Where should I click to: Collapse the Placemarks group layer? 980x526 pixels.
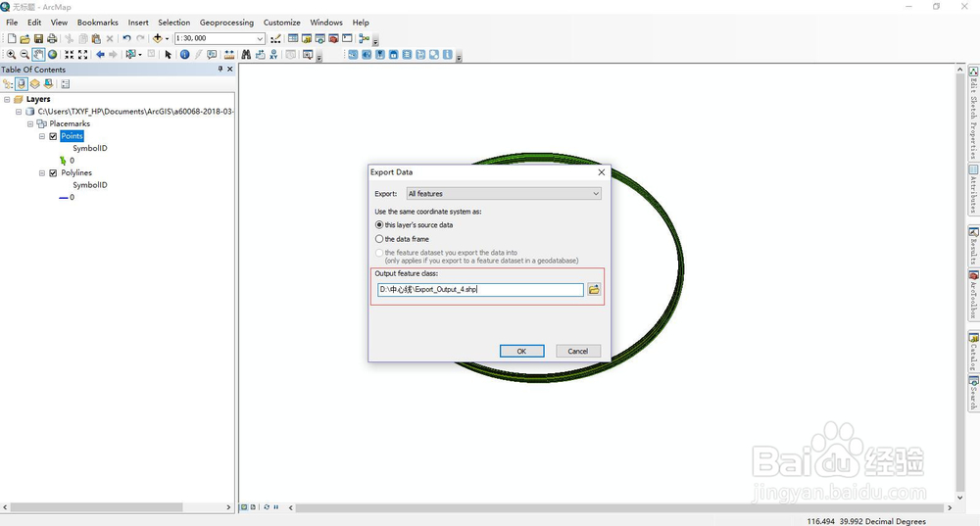click(30, 123)
